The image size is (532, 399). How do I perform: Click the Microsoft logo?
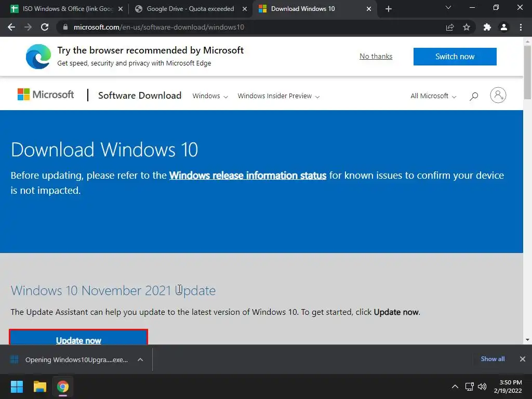46,95
